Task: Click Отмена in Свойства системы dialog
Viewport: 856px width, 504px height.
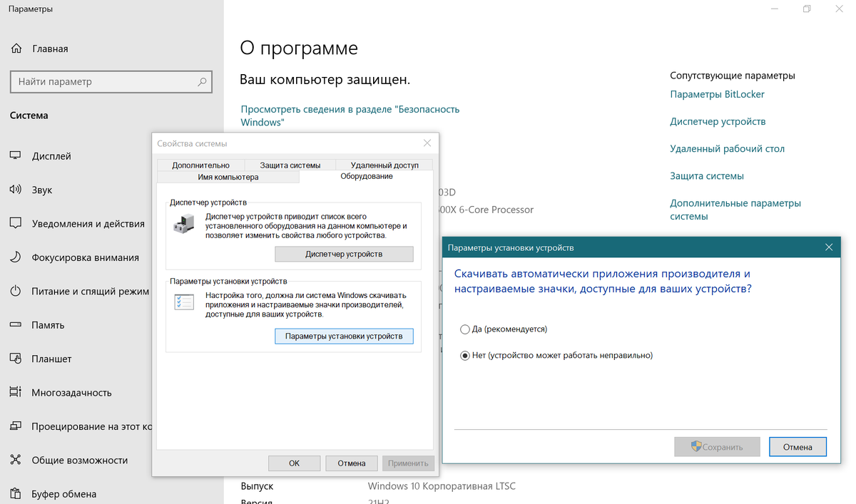Action: pos(351,463)
